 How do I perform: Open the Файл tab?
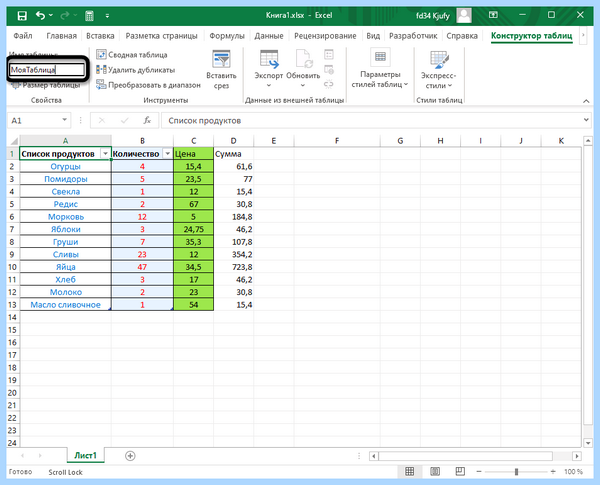click(x=23, y=36)
